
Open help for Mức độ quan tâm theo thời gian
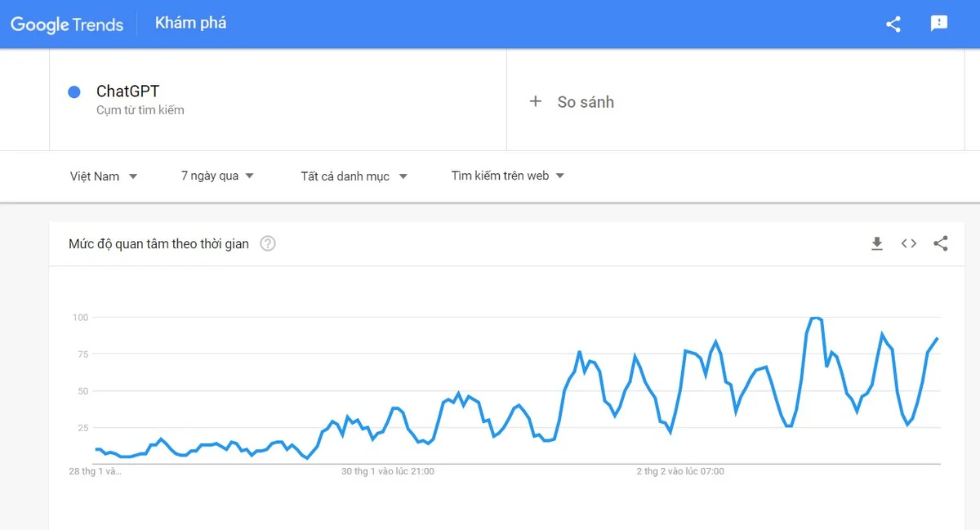point(268,243)
